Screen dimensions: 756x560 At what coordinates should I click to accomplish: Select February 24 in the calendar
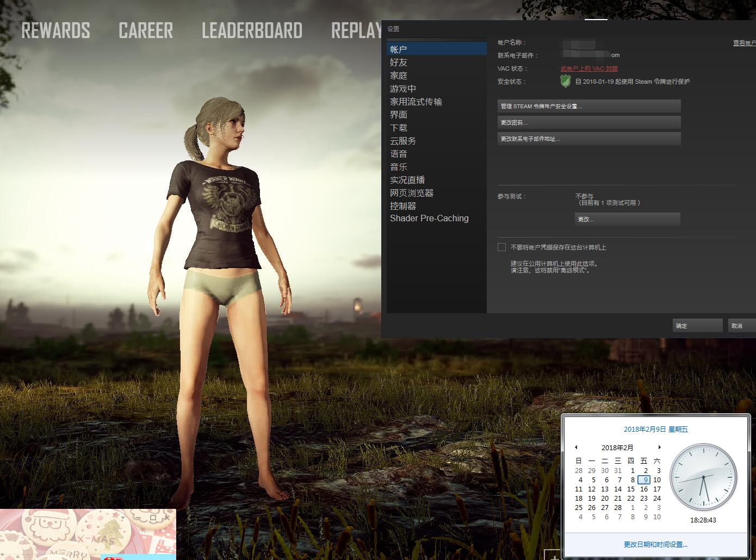657,498
